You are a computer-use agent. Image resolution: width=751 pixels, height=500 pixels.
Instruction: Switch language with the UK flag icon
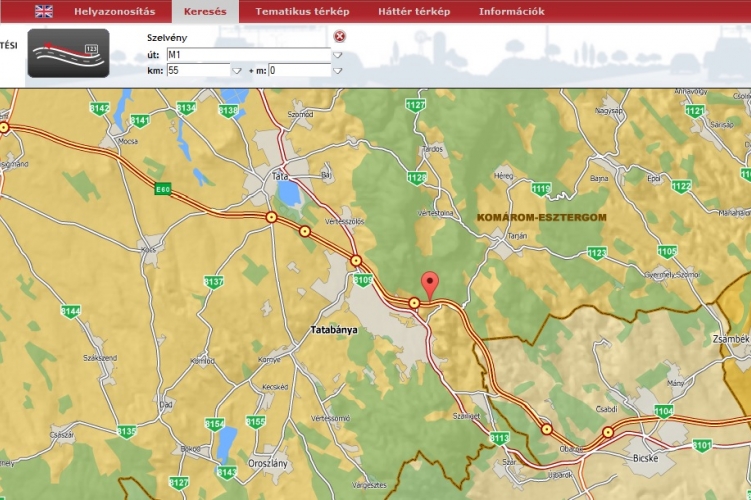coord(44,12)
